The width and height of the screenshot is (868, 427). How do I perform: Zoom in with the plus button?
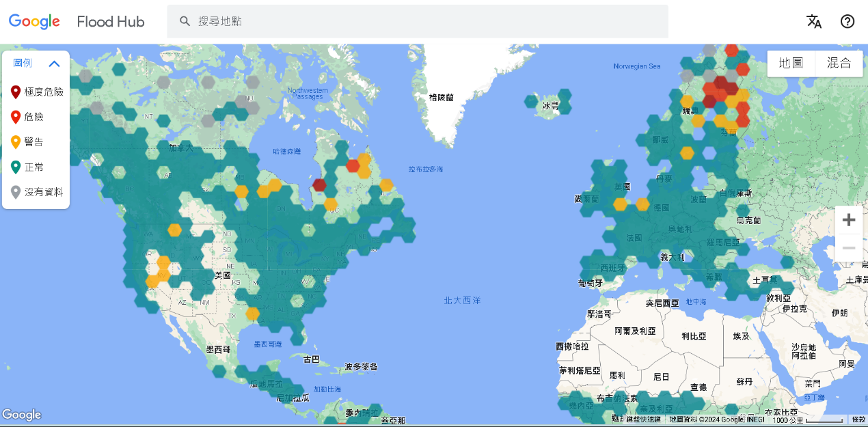849,220
